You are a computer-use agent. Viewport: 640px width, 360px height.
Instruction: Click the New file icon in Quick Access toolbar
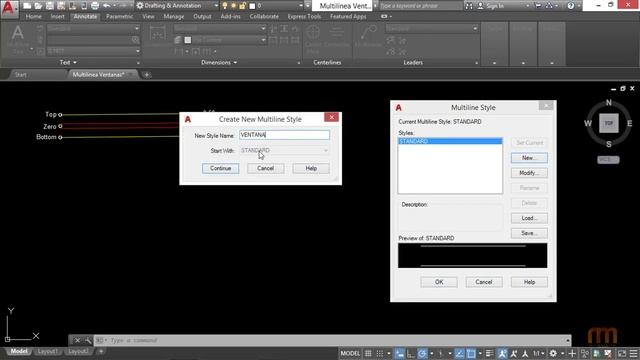[27, 6]
